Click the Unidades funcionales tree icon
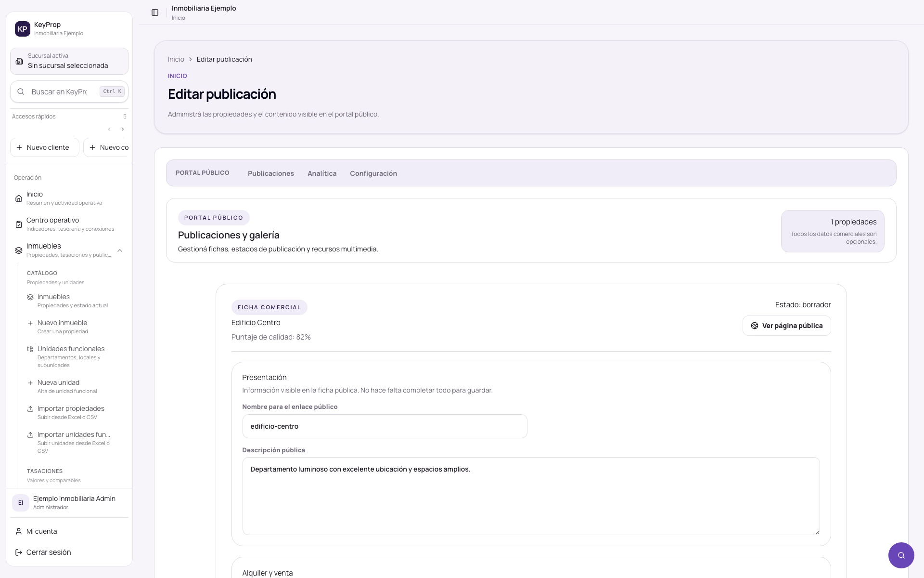The image size is (924, 578). tap(30, 349)
